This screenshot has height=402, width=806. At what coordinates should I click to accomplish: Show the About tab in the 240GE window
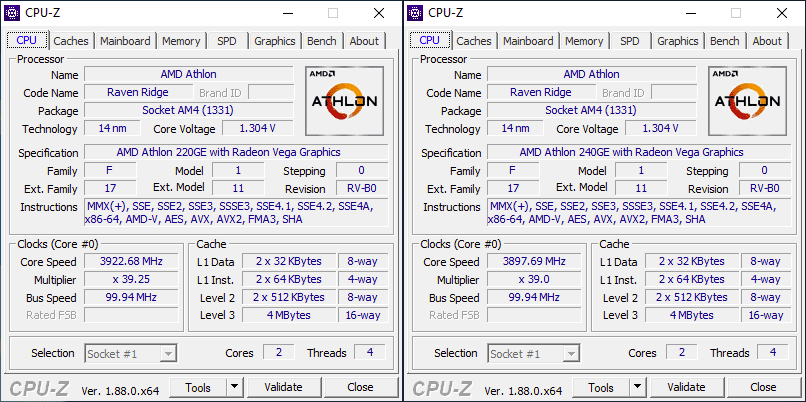click(767, 41)
